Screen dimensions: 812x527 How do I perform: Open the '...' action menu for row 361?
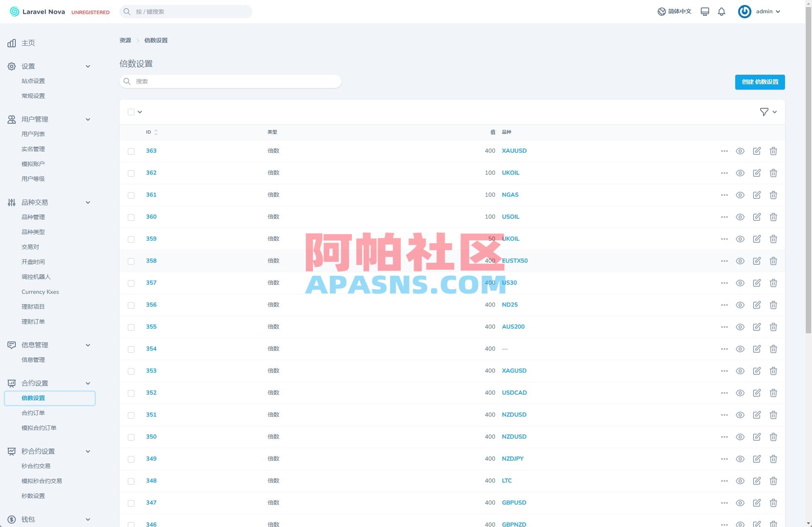[724, 195]
